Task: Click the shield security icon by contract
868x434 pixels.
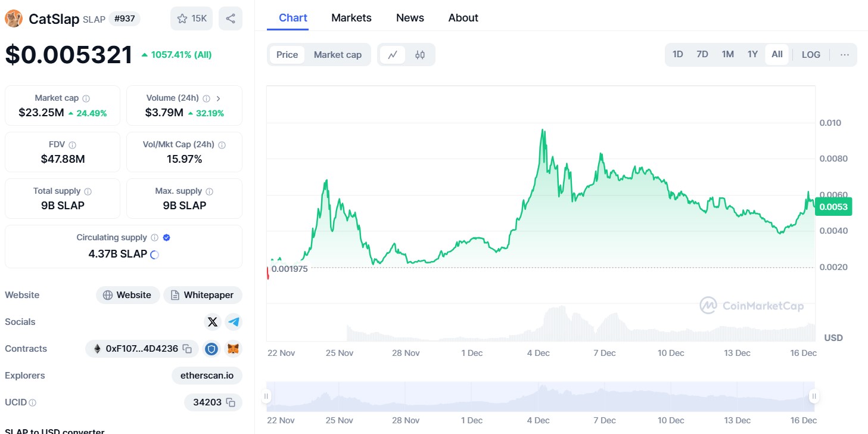Action: coord(211,349)
